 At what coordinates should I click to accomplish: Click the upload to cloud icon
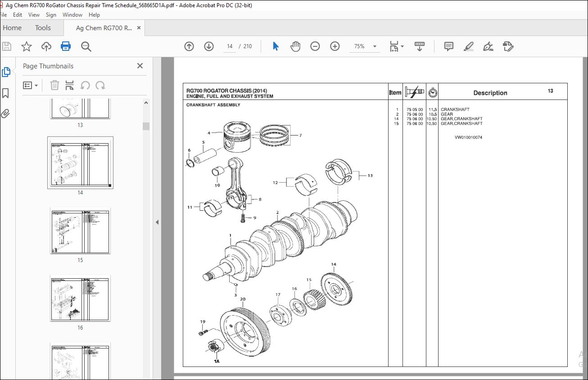tap(46, 46)
